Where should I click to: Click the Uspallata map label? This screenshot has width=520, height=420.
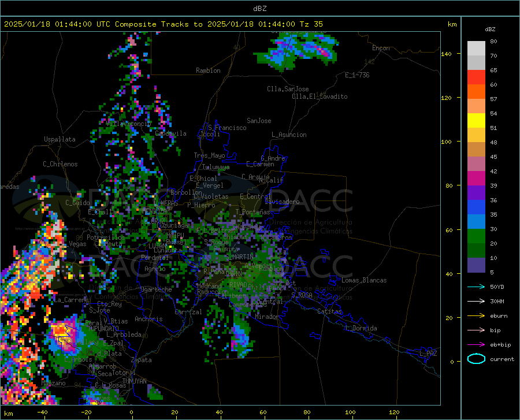tap(60, 139)
